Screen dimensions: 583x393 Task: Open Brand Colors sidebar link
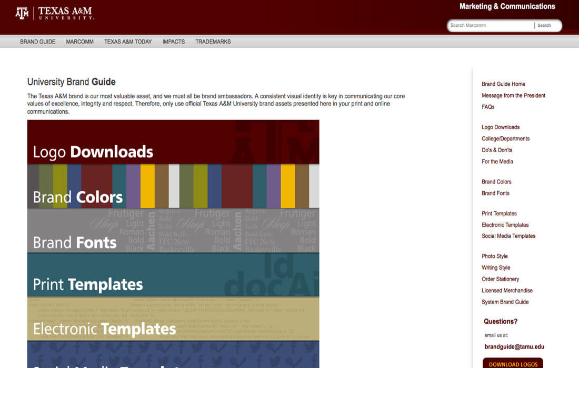(x=496, y=182)
